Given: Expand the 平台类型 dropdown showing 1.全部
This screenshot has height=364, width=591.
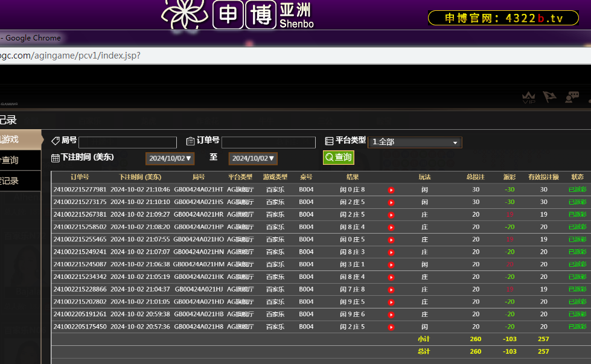Looking at the screenshot, I should click(x=415, y=142).
